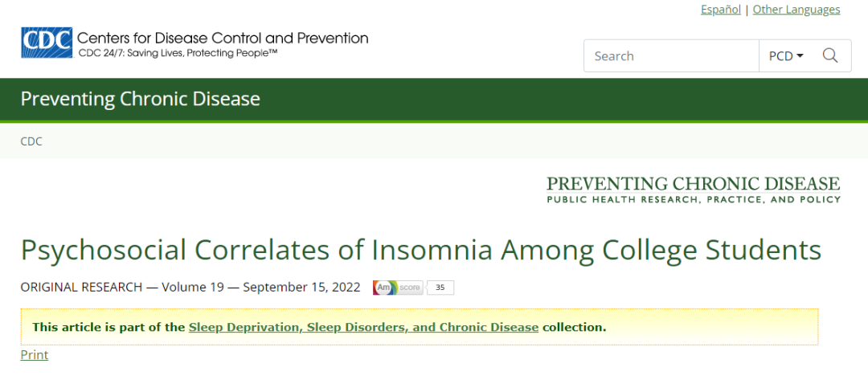868x388 pixels.
Task: Click the Altmetric score number 35
Action: click(440, 288)
